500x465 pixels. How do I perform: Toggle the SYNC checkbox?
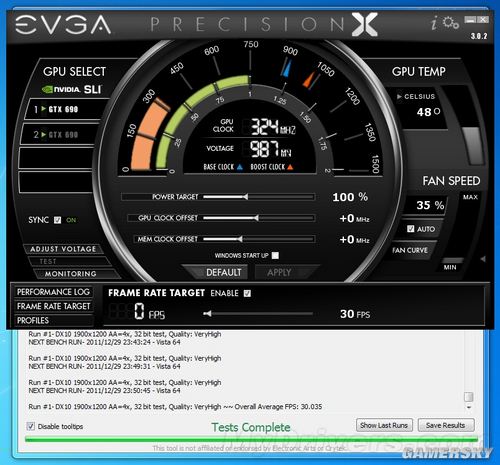(x=58, y=220)
